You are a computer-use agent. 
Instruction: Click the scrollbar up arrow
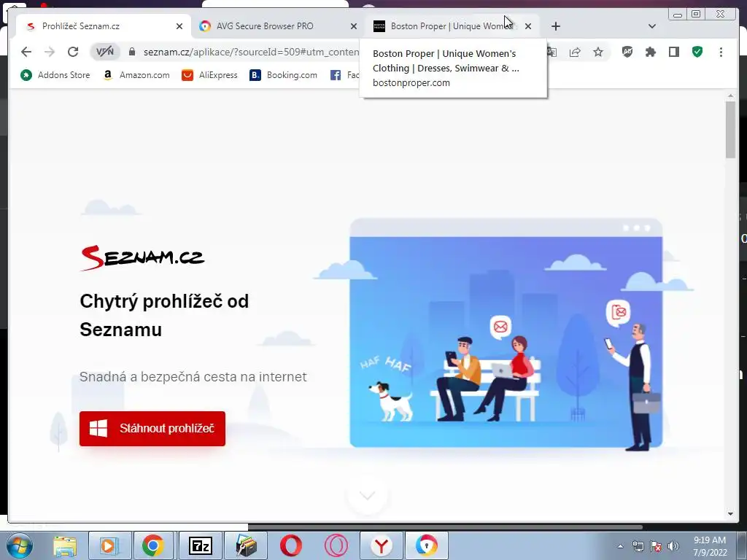(731, 96)
